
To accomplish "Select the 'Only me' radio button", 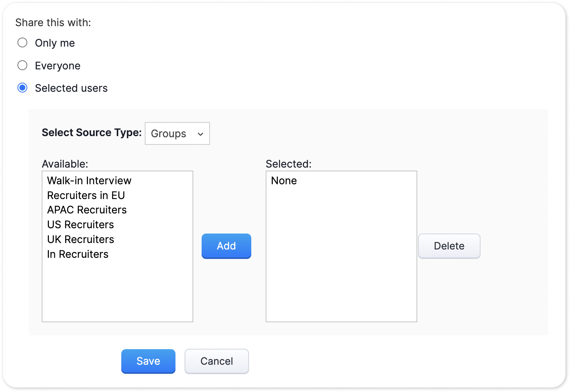I will point(23,42).
